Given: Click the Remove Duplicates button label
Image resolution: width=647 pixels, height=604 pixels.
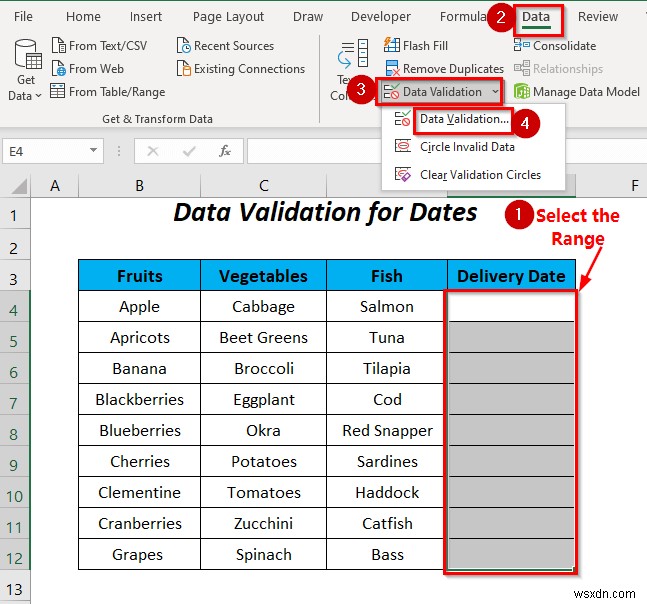Looking at the screenshot, I should [453, 68].
